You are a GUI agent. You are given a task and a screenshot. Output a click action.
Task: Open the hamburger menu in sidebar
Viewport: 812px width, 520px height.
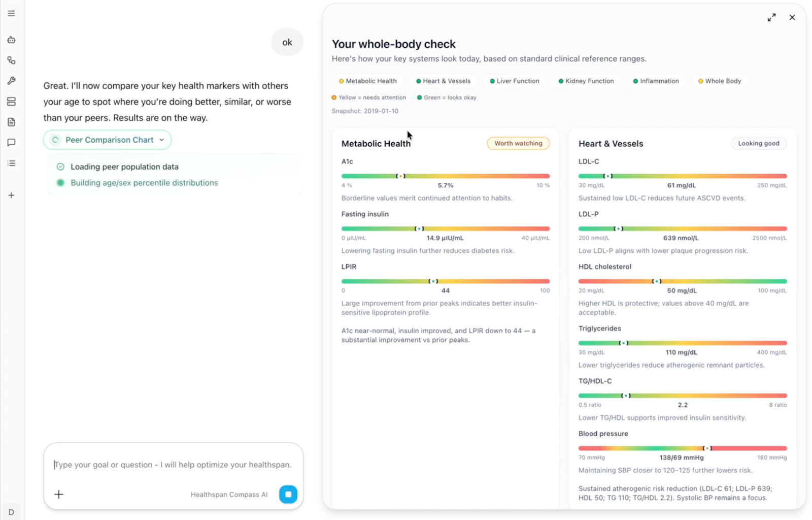coord(11,13)
